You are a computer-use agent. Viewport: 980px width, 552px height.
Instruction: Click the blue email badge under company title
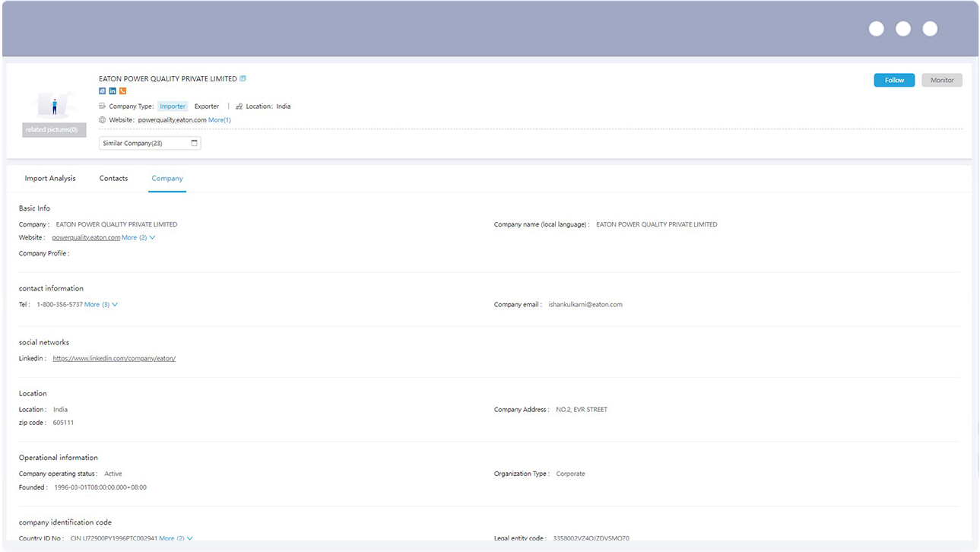[103, 91]
